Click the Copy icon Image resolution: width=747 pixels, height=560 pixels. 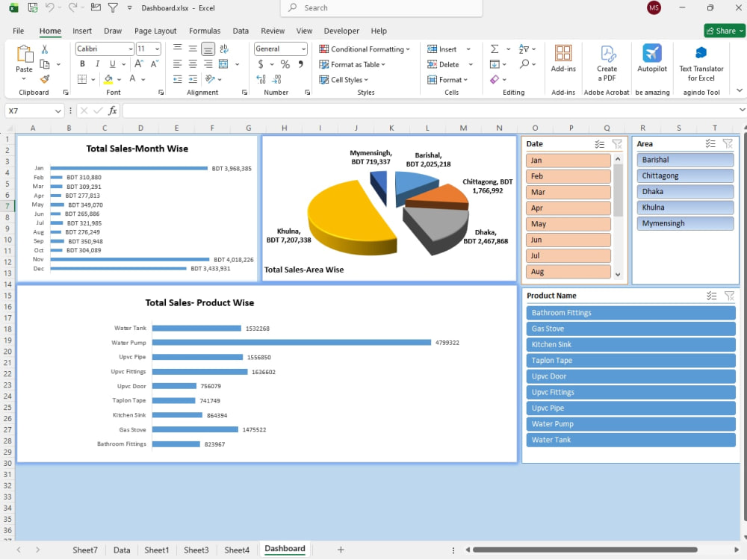coord(45,64)
